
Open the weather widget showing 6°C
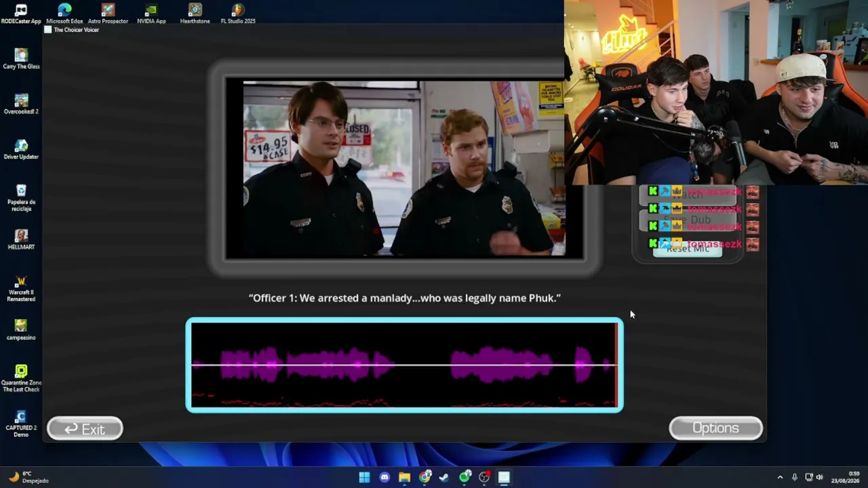coord(28,477)
